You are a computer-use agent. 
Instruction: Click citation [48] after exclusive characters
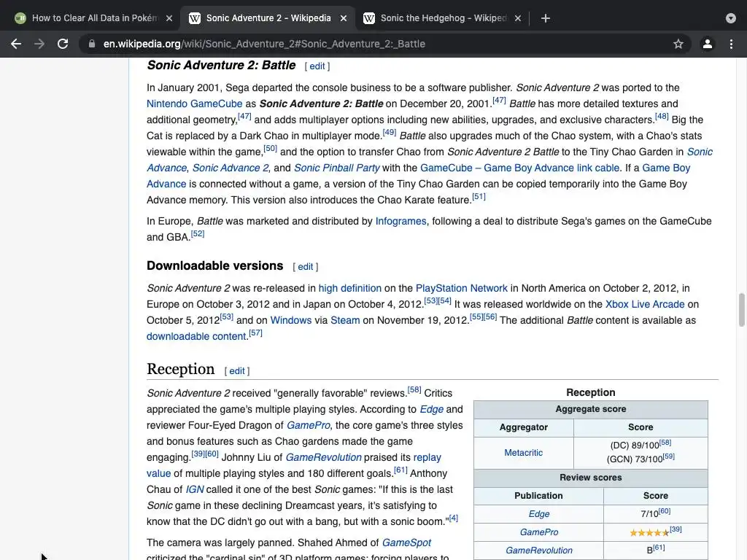point(662,116)
